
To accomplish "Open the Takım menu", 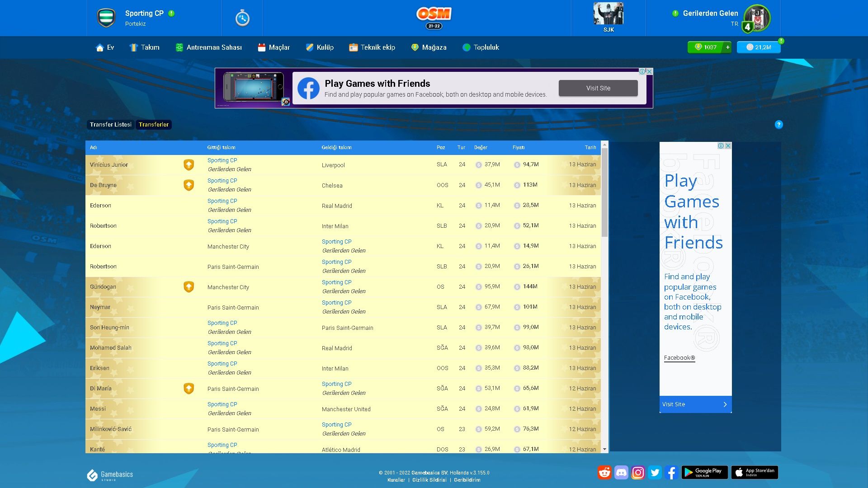I will (x=144, y=47).
